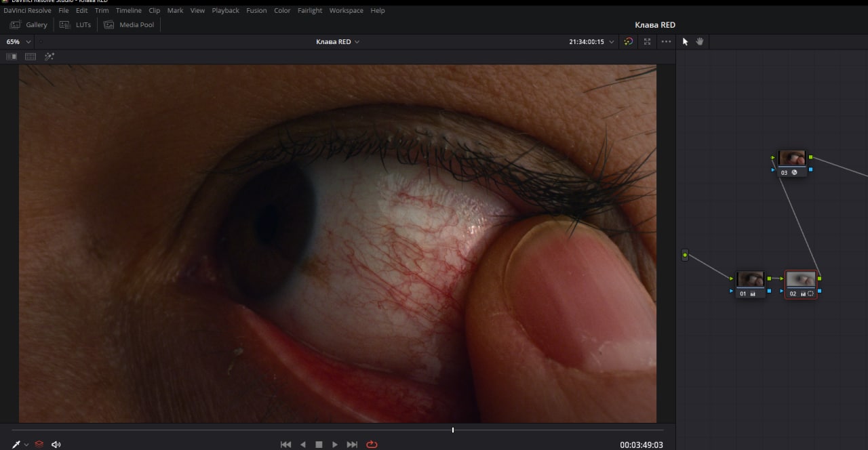The width and height of the screenshot is (868, 450).
Task: Select node 03 thumbnail
Action: click(x=791, y=159)
